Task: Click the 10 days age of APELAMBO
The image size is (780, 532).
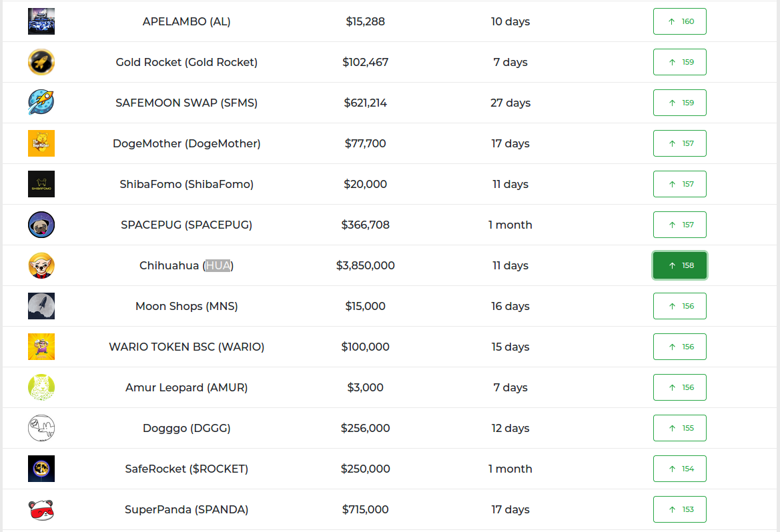Action: (x=510, y=21)
